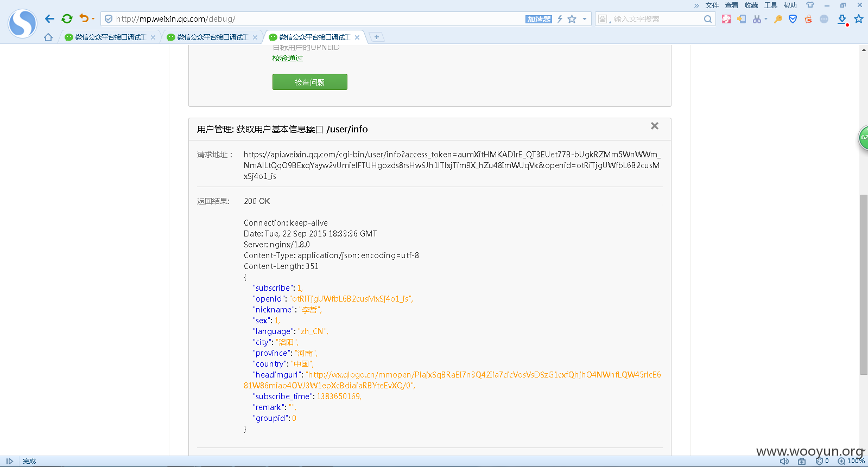
Task: Switch to the second 微信公众平台 tab
Action: (x=208, y=37)
